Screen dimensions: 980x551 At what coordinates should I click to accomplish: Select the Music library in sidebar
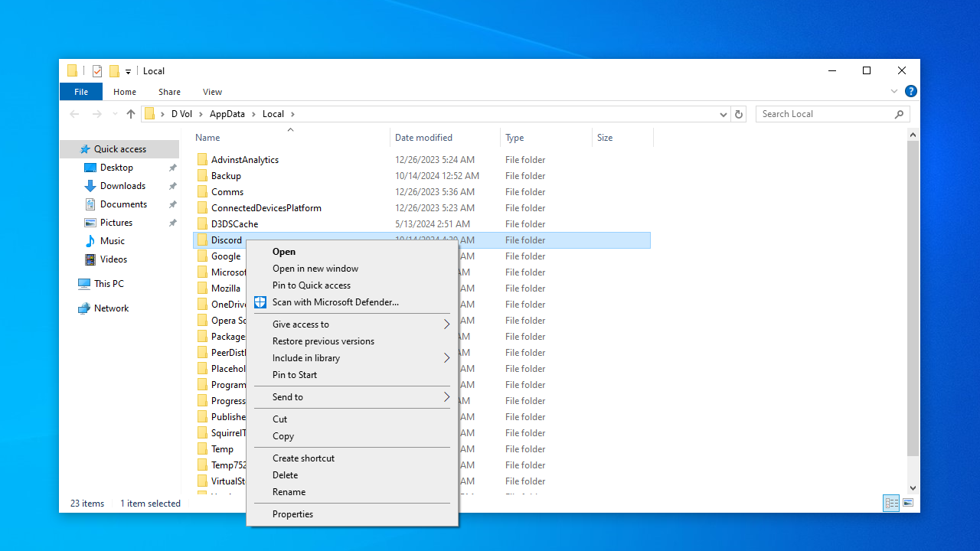(x=112, y=241)
